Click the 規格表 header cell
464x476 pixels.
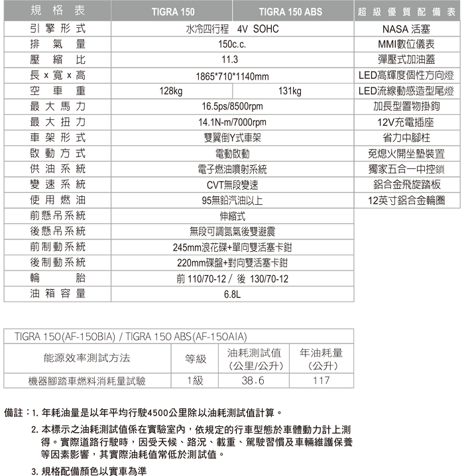click(x=58, y=11)
